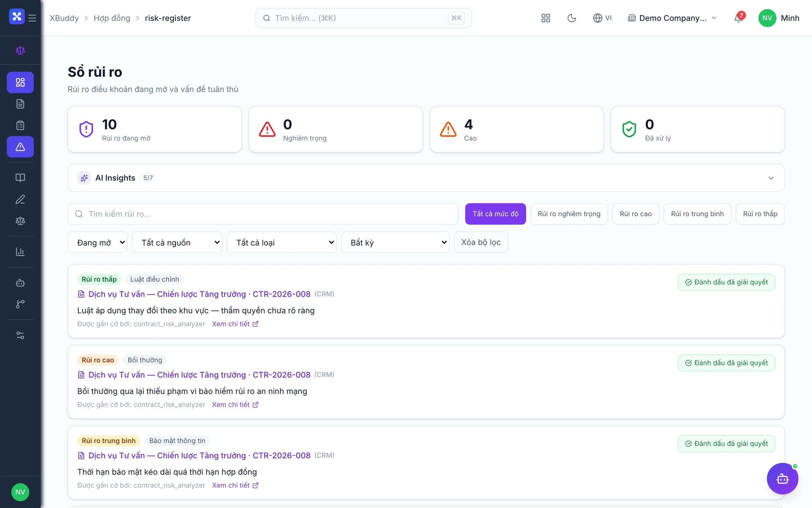Filter by Rủi ro trung bình tab

[x=697, y=214]
